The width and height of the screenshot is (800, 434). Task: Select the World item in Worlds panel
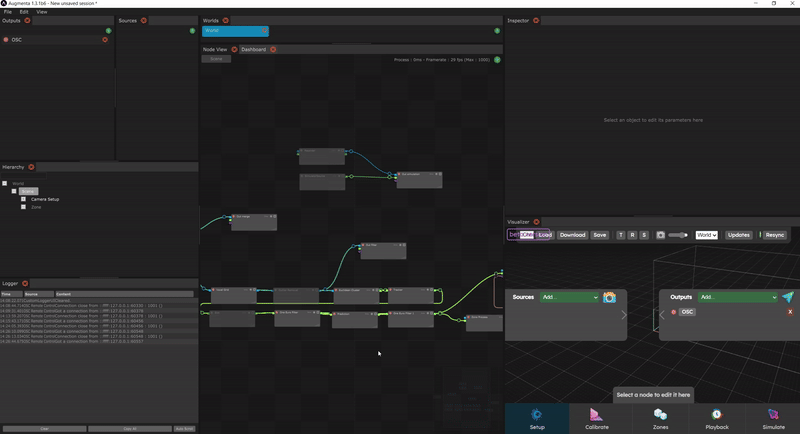(x=235, y=31)
